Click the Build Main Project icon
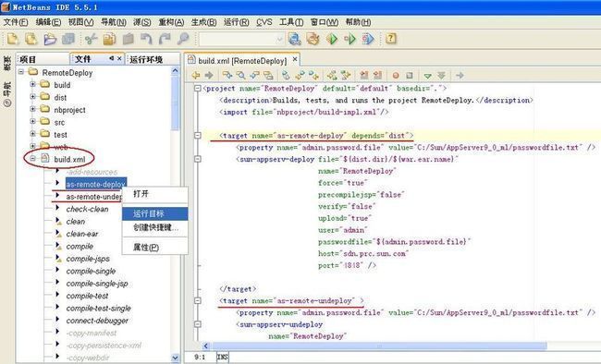The width and height of the screenshot is (601, 364). (x=294, y=39)
